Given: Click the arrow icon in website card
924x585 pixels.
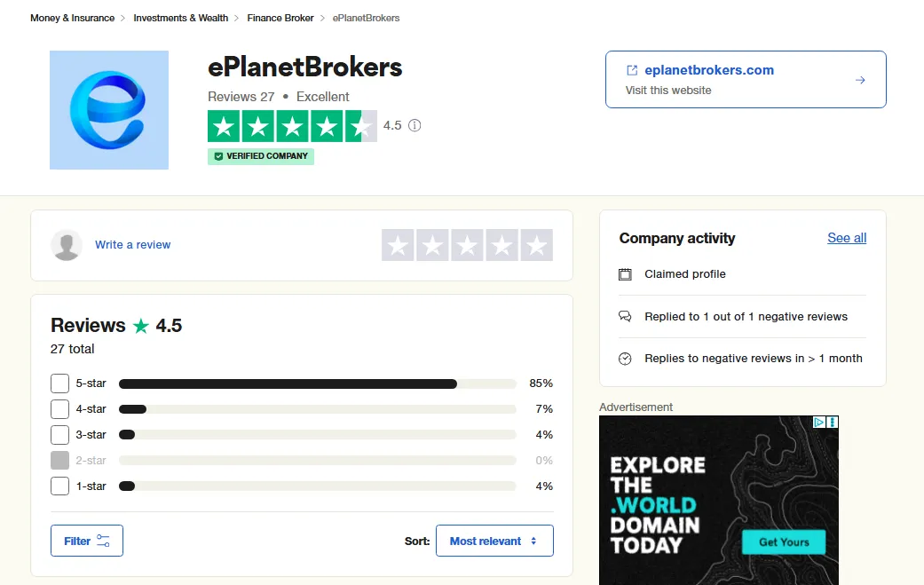Looking at the screenshot, I should 859,80.
